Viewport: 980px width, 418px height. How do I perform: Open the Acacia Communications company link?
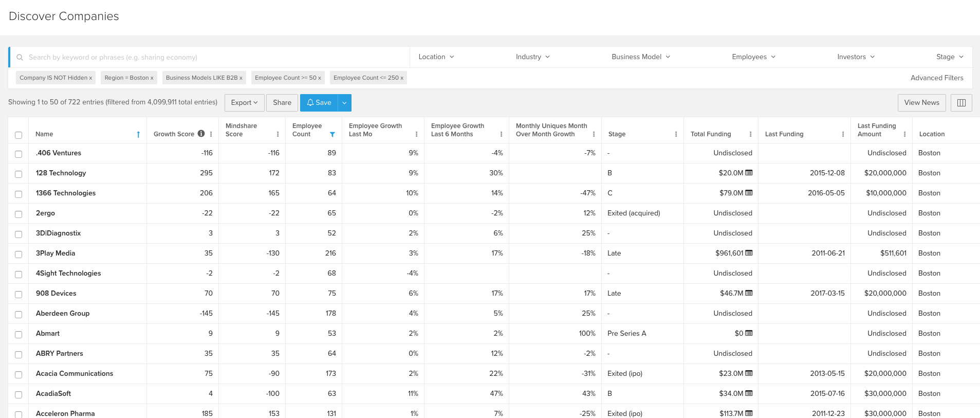click(75, 373)
